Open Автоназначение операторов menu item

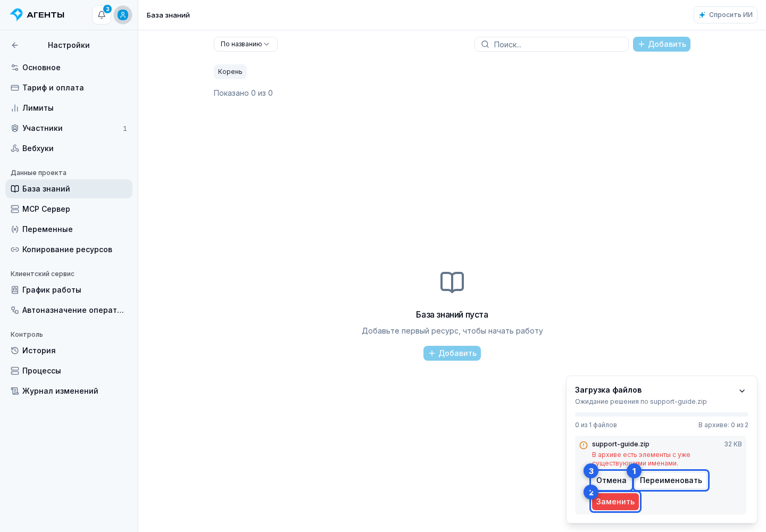pos(69,310)
